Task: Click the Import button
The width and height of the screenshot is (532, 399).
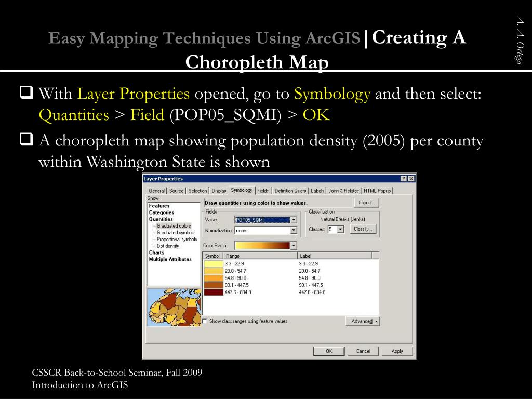Action: (366, 203)
